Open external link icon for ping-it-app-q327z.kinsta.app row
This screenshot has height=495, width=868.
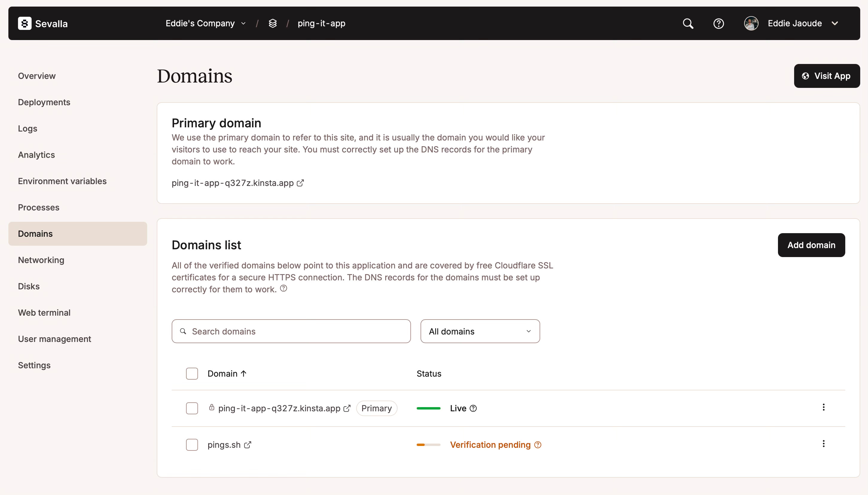347,408
